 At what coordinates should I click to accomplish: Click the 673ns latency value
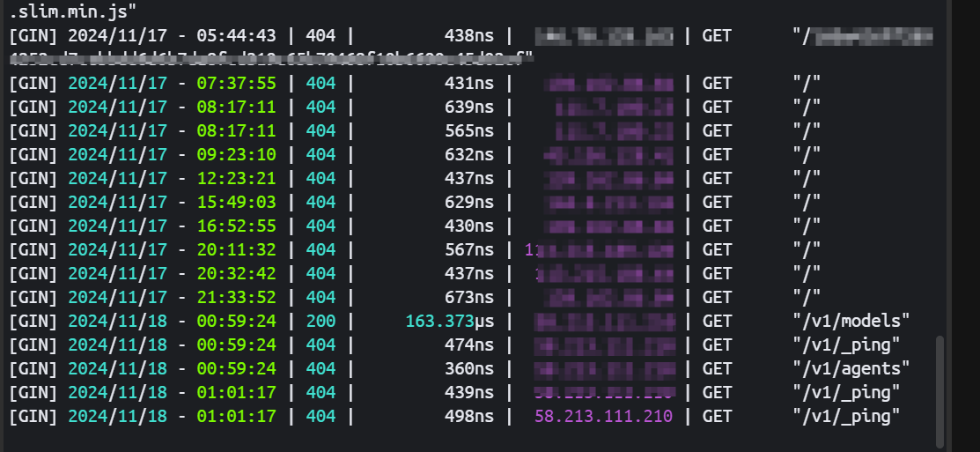[x=469, y=298]
